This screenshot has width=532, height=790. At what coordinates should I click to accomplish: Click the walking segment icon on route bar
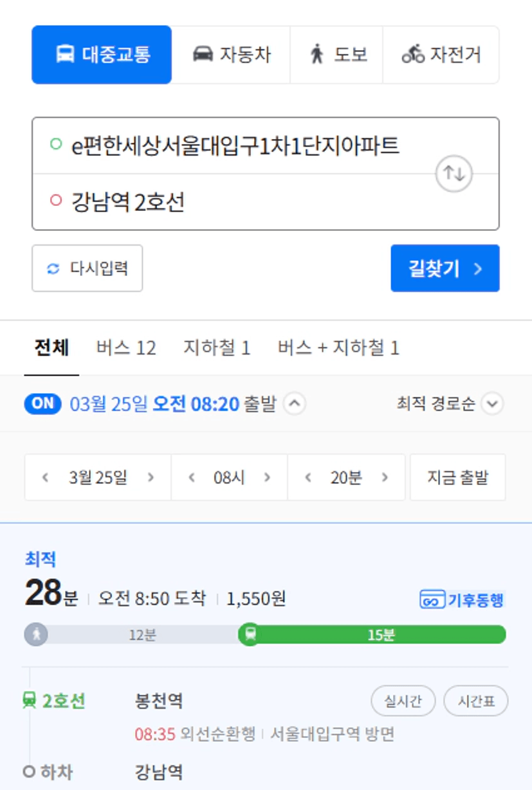pos(36,635)
